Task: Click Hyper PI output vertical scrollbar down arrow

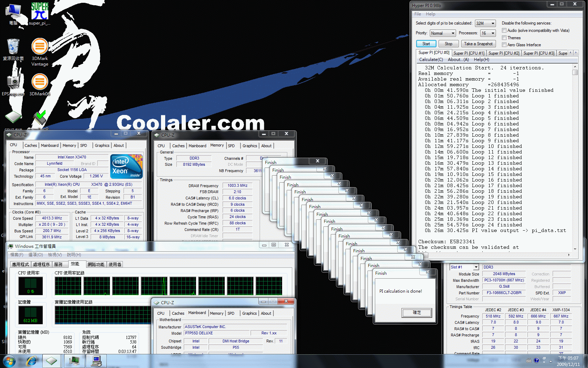Action: [x=575, y=249]
